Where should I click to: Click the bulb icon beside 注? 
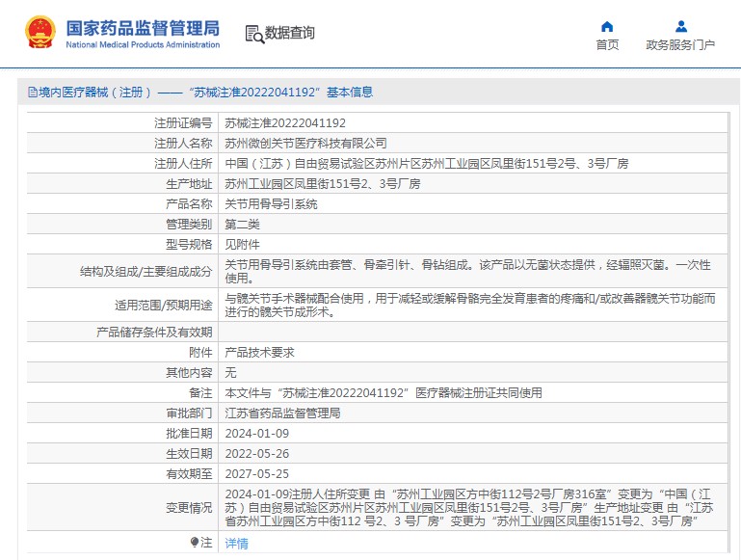pos(195,542)
